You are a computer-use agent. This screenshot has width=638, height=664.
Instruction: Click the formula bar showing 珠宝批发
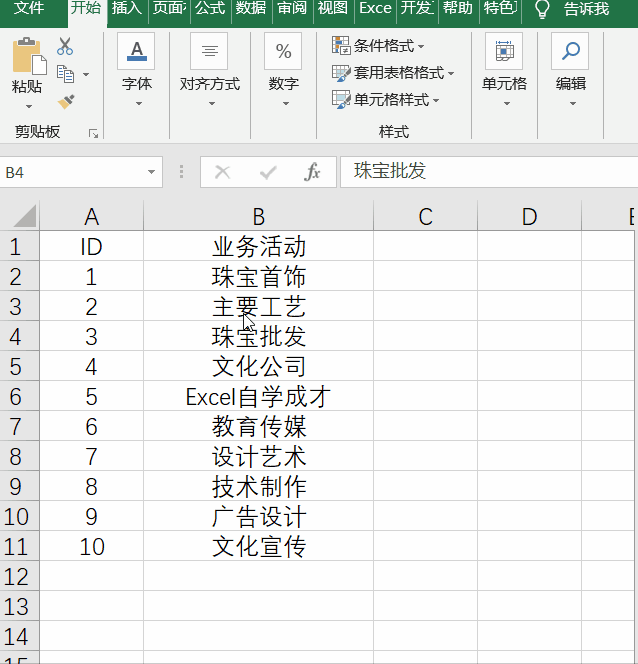[x=489, y=172]
